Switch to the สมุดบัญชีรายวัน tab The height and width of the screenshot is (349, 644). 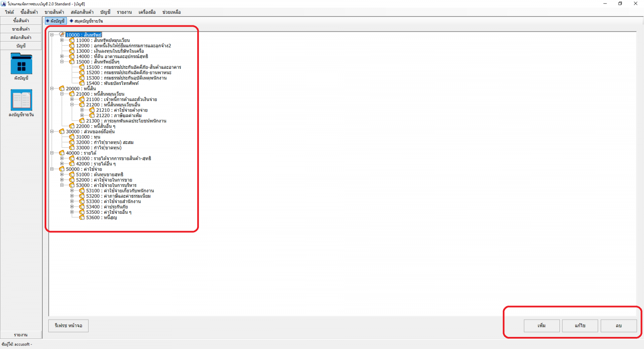tap(86, 21)
